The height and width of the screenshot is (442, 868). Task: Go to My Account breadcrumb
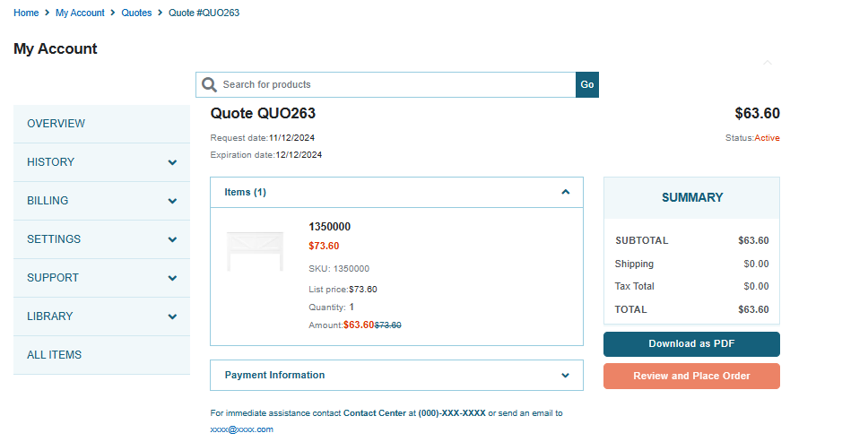80,13
